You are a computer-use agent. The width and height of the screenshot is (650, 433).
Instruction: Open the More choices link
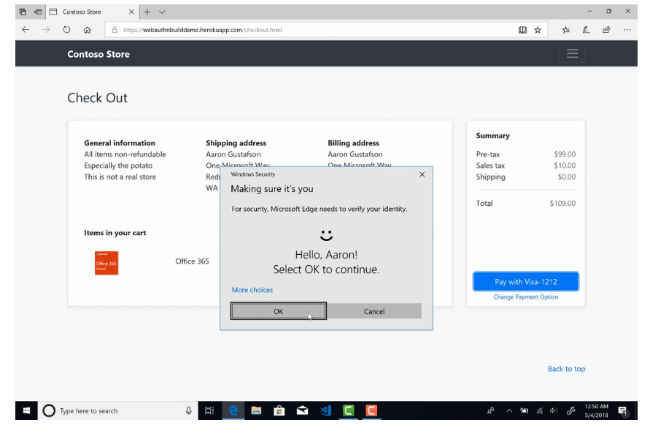(252, 290)
